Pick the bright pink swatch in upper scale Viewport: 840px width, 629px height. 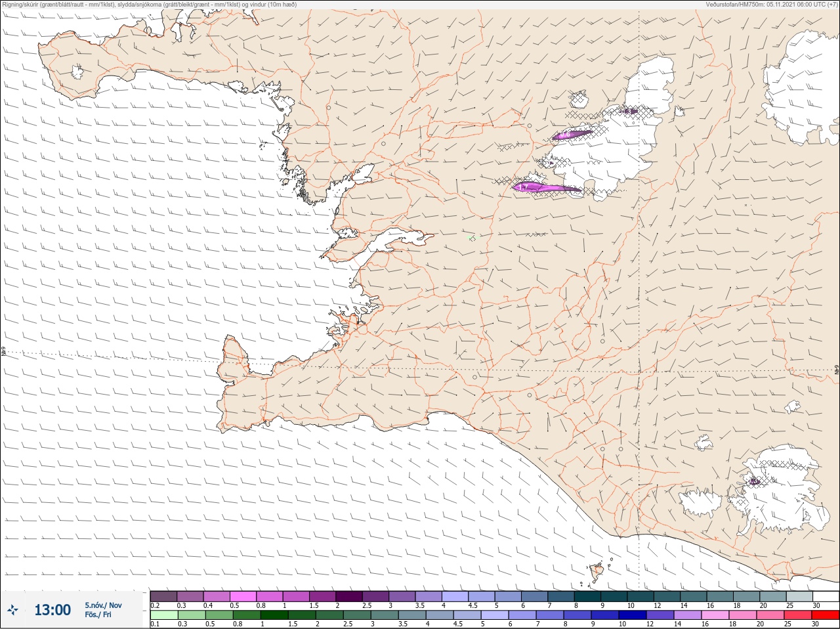point(243,596)
